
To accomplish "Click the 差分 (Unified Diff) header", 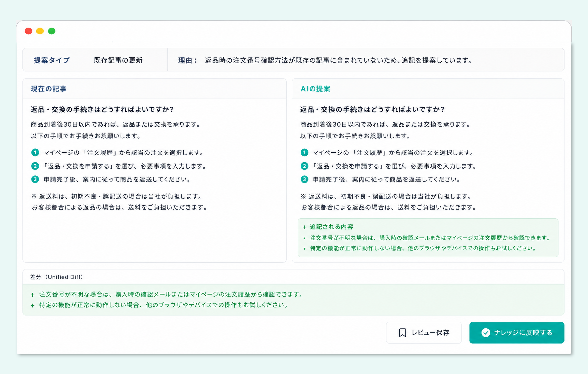I will [56, 277].
